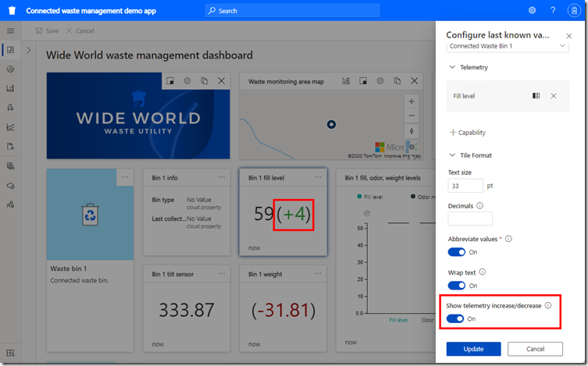Open Connected Waste Bin 1 dropdown
Viewport: 588px width, 366px height.
[x=508, y=46]
